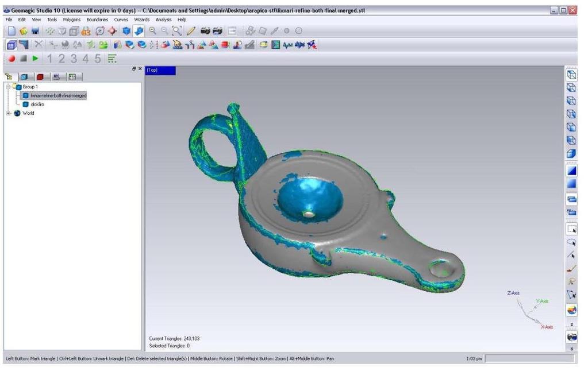Click the magnifier Zoom In icon
The image size is (588, 371).
153,31
